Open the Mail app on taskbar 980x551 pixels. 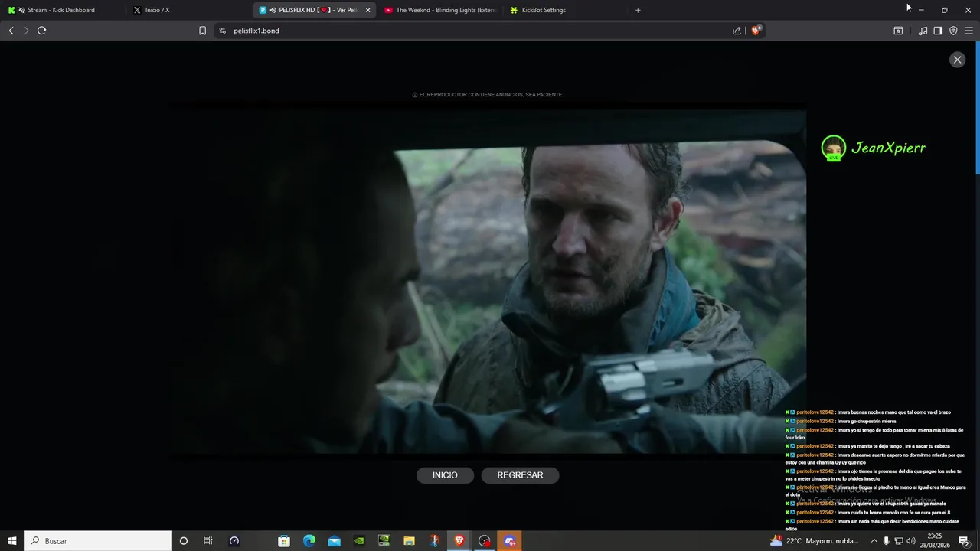[x=335, y=541]
